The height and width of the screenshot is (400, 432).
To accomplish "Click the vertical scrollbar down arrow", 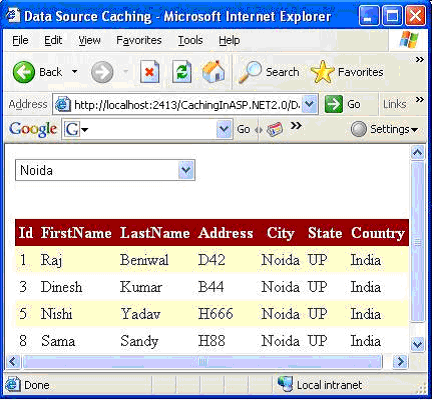I will (x=417, y=344).
